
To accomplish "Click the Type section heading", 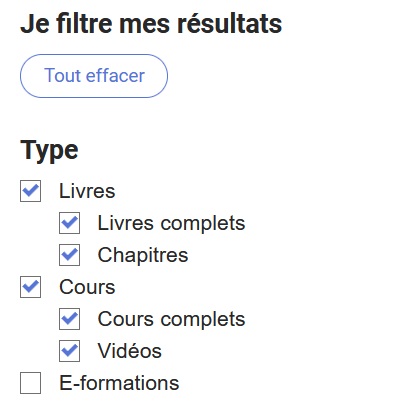I will tap(49, 152).
